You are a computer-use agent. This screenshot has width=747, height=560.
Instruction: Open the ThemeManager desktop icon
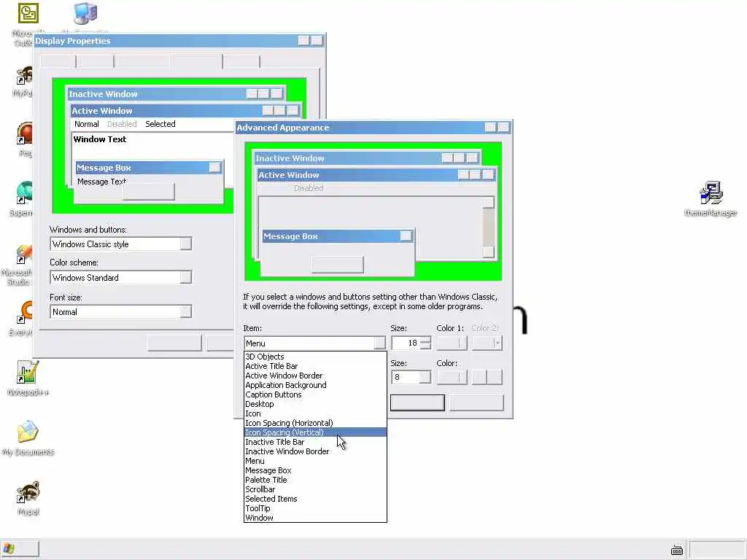click(711, 193)
